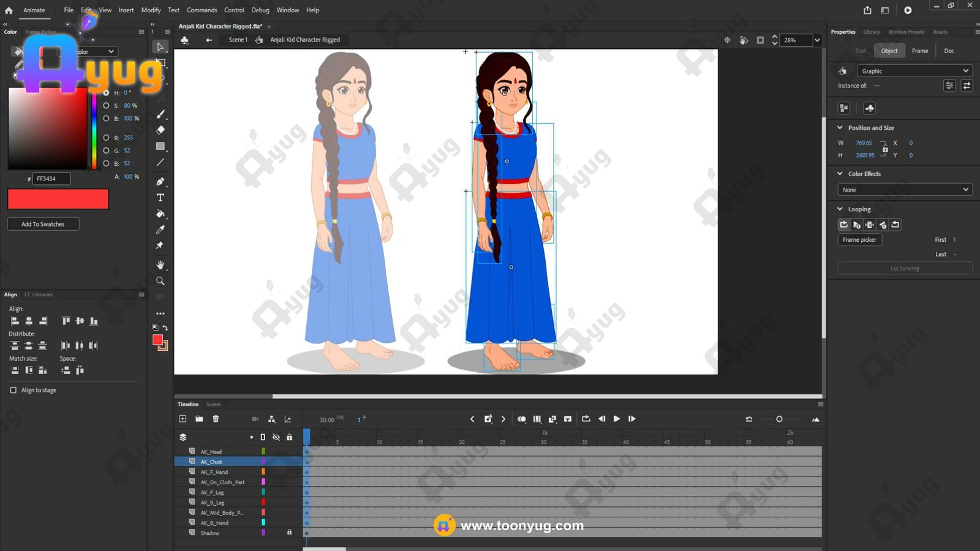Open the Frame picker

pos(859,240)
